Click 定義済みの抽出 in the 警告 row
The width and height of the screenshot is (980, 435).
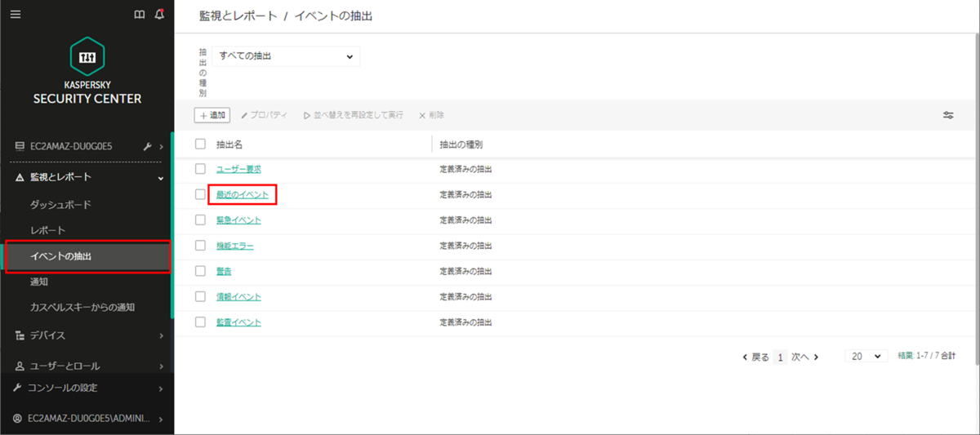tap(465, 272)
